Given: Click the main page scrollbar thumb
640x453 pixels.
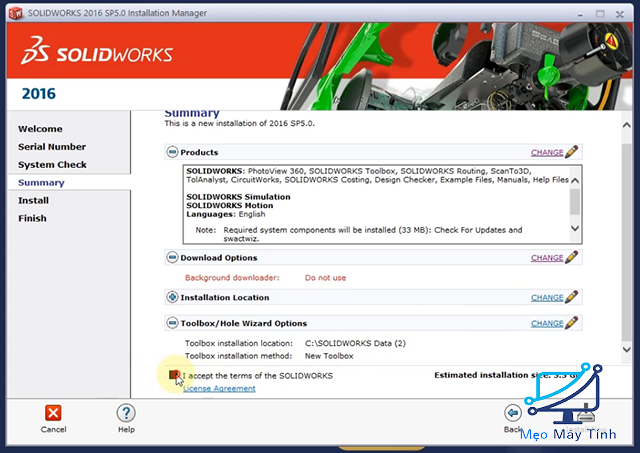Looking at the screenshot, I should tap(627, 242).
